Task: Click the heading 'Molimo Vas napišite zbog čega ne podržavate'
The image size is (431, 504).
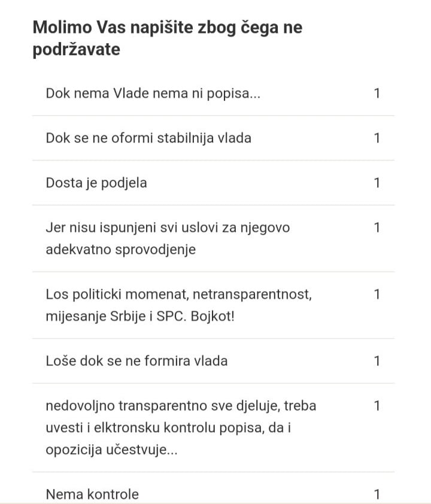Action: point(167,38)
